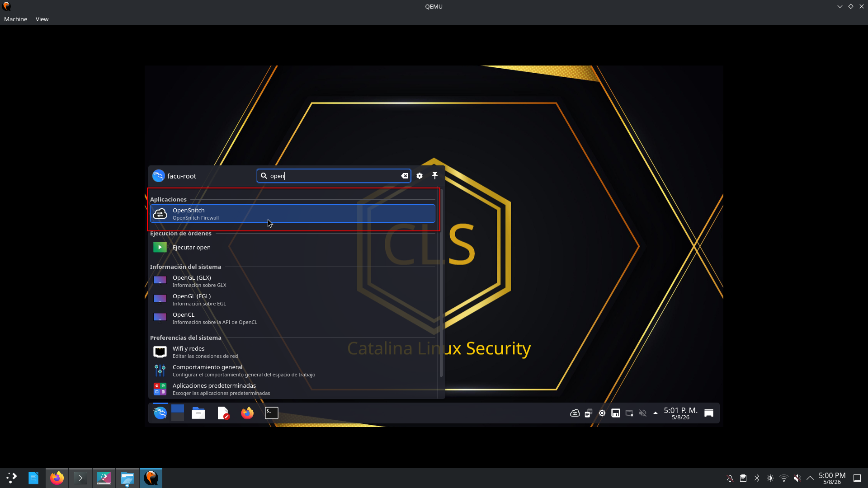Screen dimensions: 868x488
Task: Open the guest file manager from the panel
Action: tap(198, 413)
